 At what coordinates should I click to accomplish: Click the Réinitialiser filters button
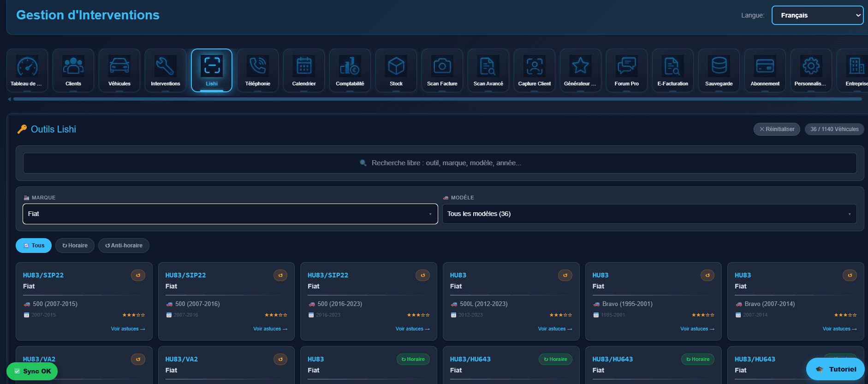[x=777, y=129]
